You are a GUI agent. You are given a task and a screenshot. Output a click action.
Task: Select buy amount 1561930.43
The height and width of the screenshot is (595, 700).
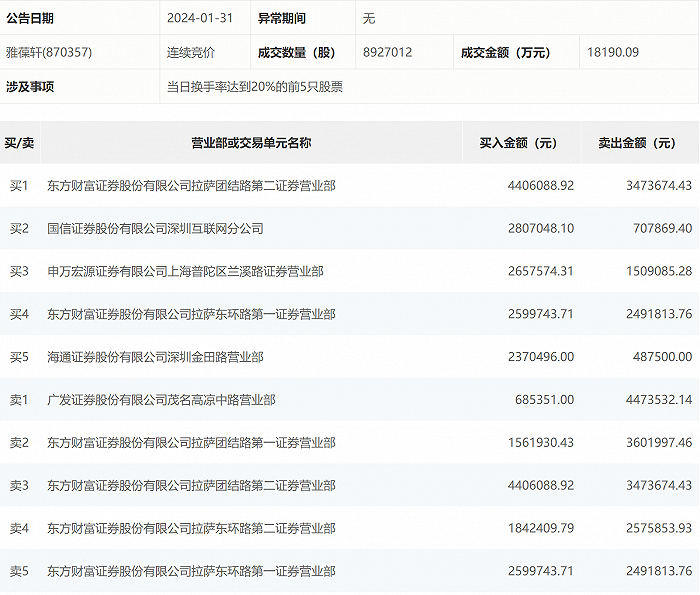[x=541, y=442]
